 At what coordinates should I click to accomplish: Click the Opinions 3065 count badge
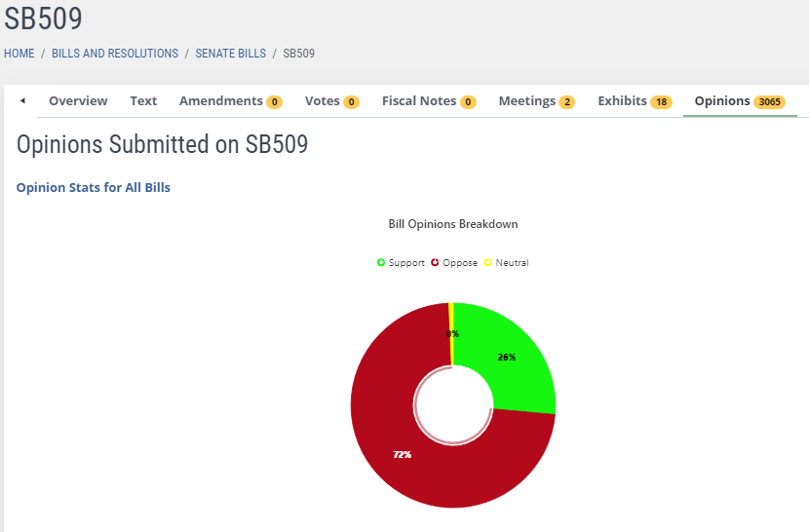click(770, 102)
